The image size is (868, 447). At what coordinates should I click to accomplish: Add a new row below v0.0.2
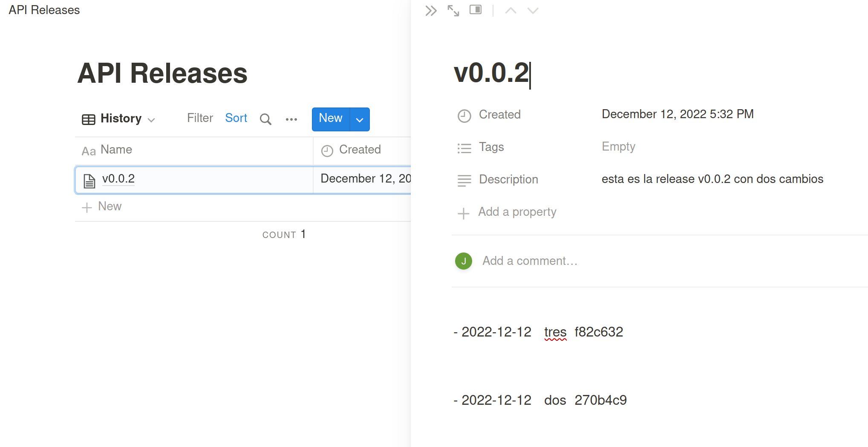(x=102, y=207)
